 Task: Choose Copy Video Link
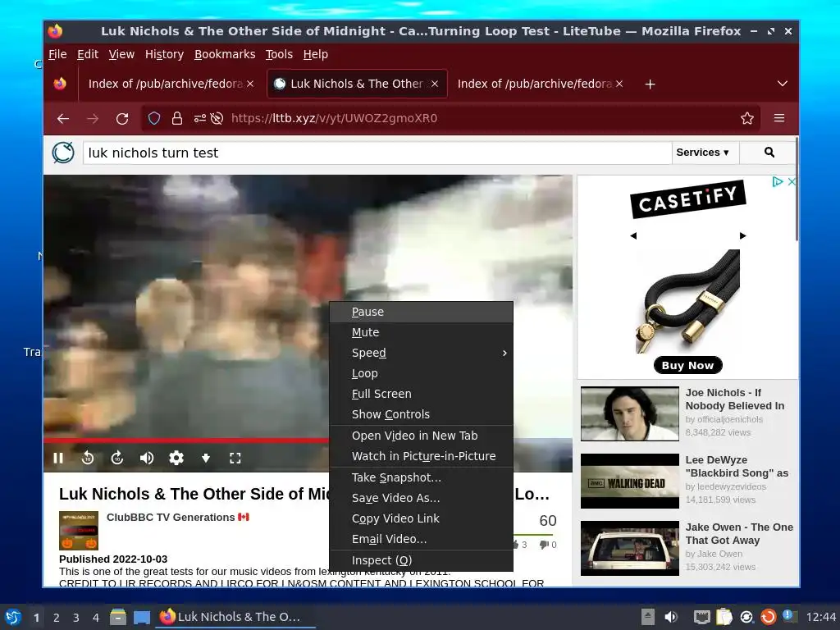coord(422,518)
